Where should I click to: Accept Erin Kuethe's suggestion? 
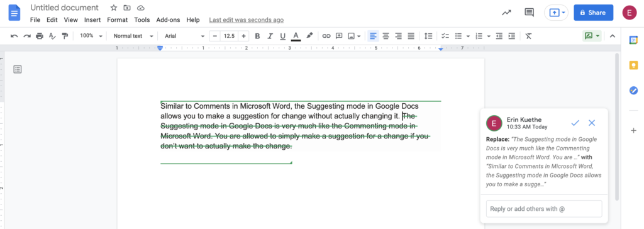(575, 123)
